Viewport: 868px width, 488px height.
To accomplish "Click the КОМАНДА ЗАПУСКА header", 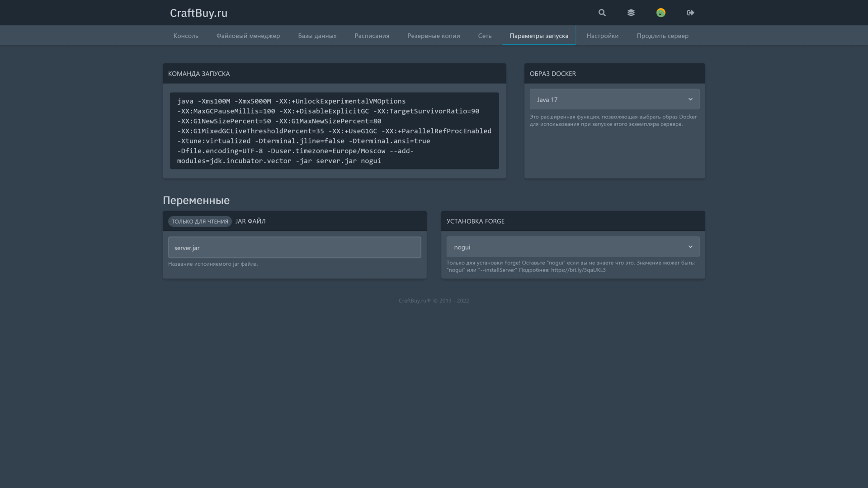I will (x=199, y=74).
